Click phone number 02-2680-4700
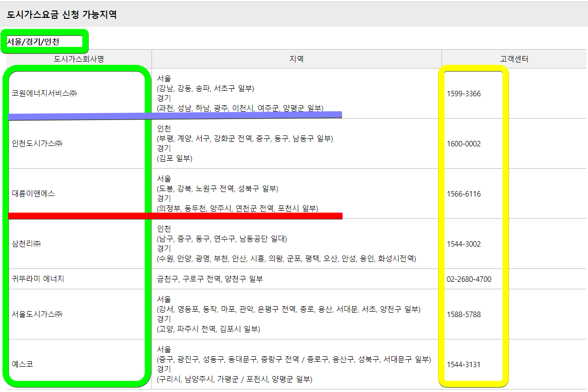Image resolution: width=588 pixels, height=392 pixels. (x=469, y=279)
